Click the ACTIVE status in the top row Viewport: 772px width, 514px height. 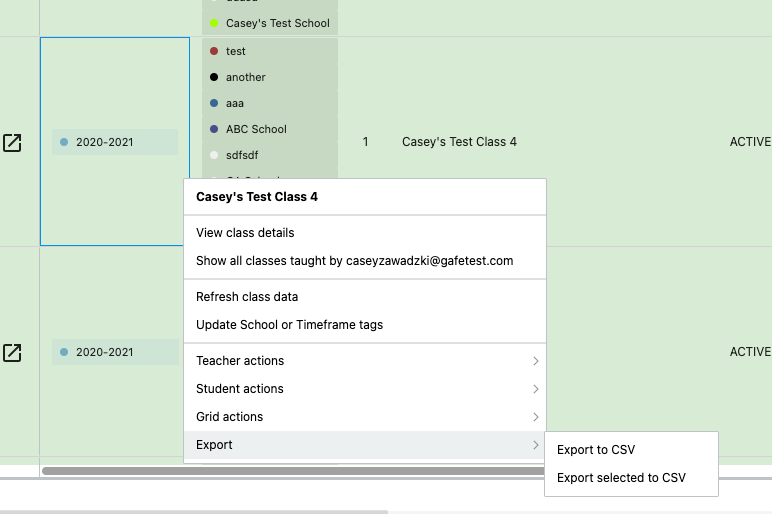[750, 142]
